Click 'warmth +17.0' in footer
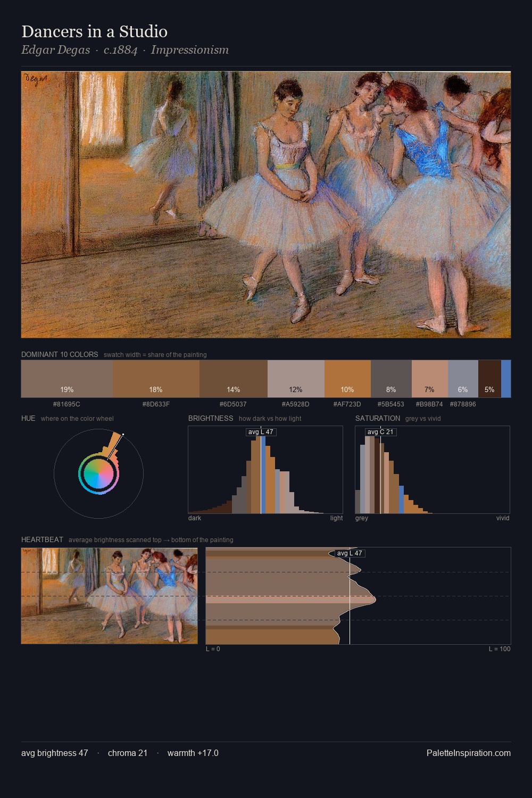This screenshot has height=798, width=532. [193, 753]
